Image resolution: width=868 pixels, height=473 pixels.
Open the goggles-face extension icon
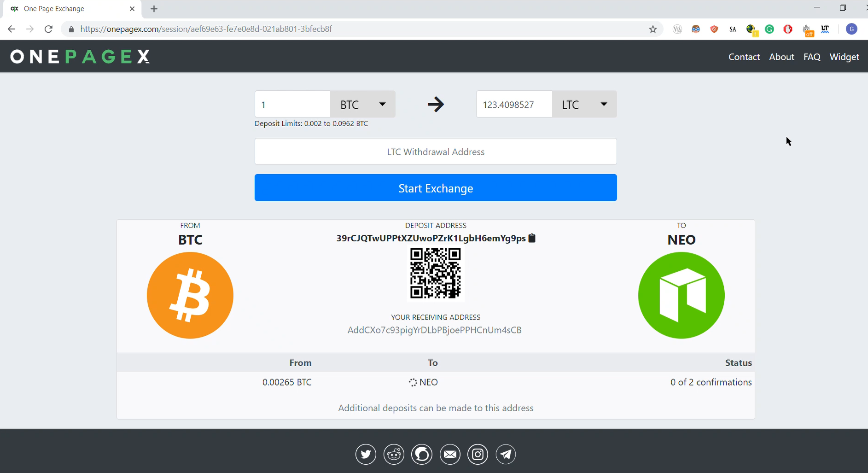[696, 29]
